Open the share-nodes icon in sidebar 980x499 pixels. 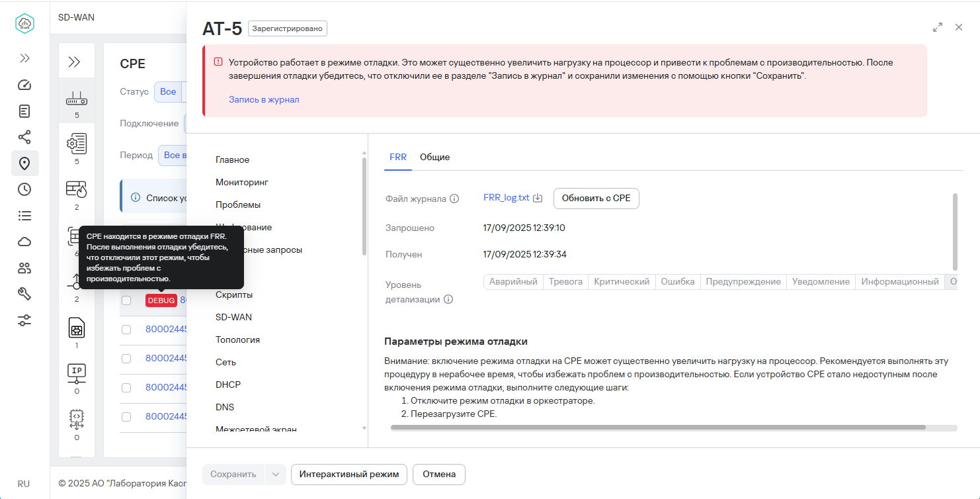[24, 138]
